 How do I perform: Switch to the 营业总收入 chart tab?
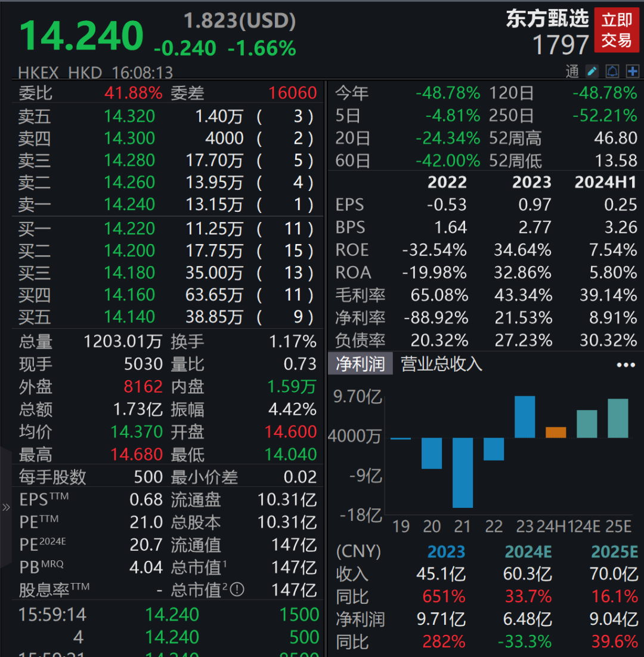[x=441, y=363]
